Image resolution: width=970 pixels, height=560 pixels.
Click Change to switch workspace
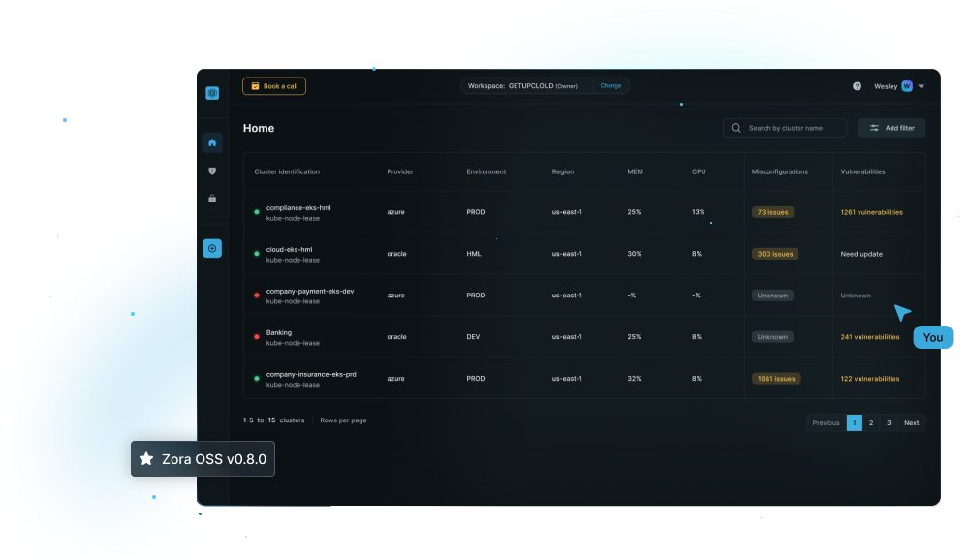click(x=610, y=85)
